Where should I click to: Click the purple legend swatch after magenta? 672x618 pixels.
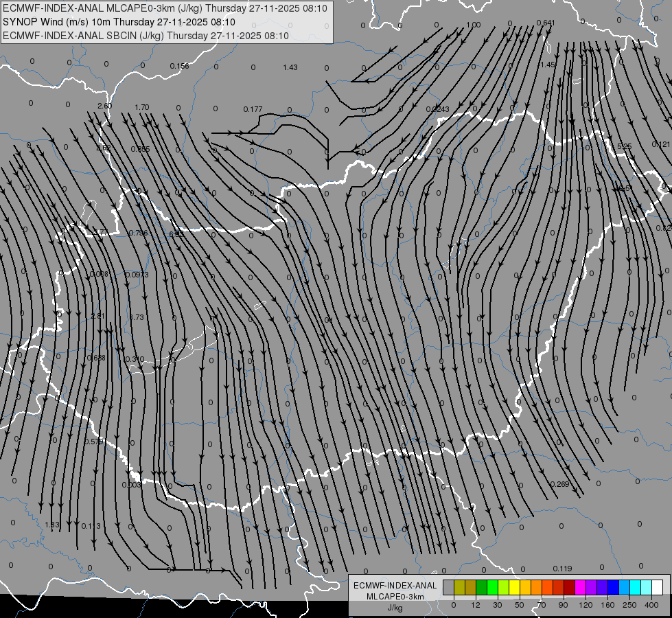click(x=592, y=587)
